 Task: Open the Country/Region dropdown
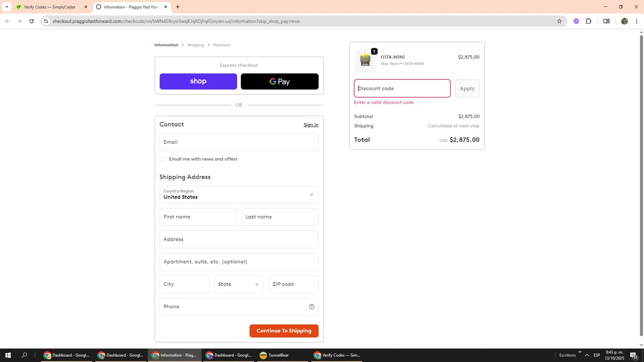point(239,195)
